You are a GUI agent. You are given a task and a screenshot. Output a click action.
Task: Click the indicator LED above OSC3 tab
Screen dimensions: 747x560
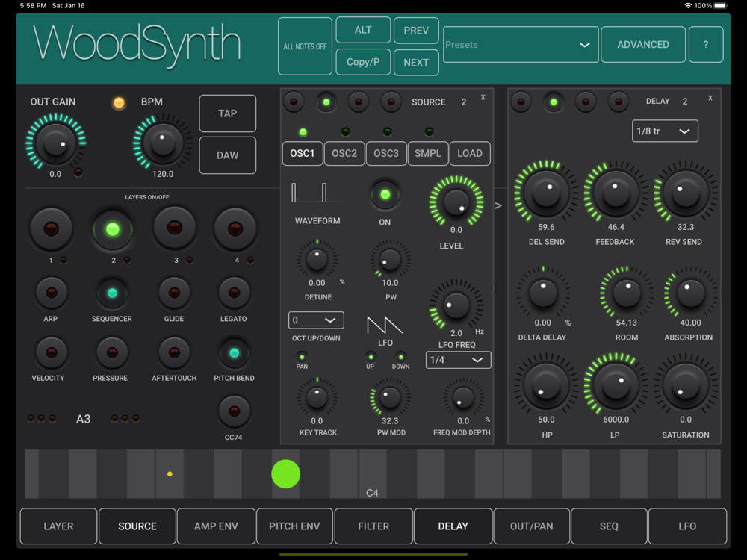[387, 131]
